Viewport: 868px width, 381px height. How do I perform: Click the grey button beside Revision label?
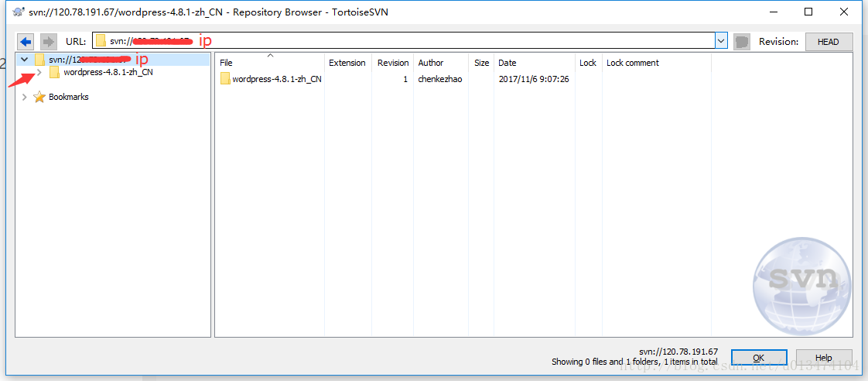point(742,42)
